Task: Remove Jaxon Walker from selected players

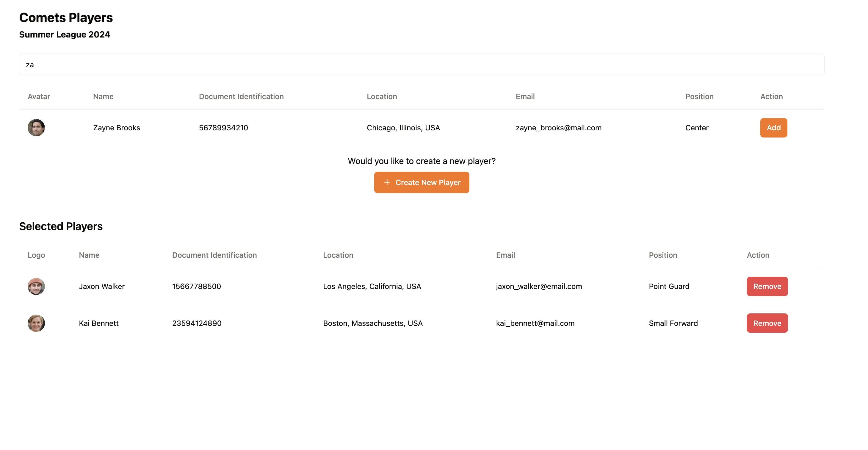Action: click(767, 286)
